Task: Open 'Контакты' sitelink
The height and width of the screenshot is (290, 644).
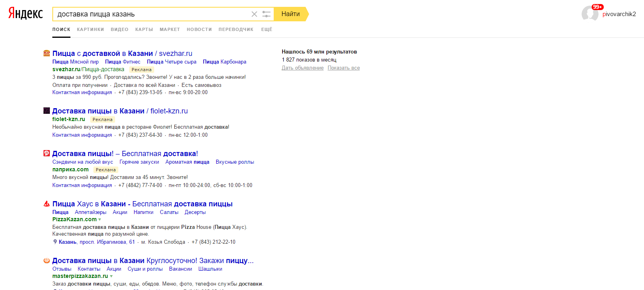Action: click(x=89, y=269)
